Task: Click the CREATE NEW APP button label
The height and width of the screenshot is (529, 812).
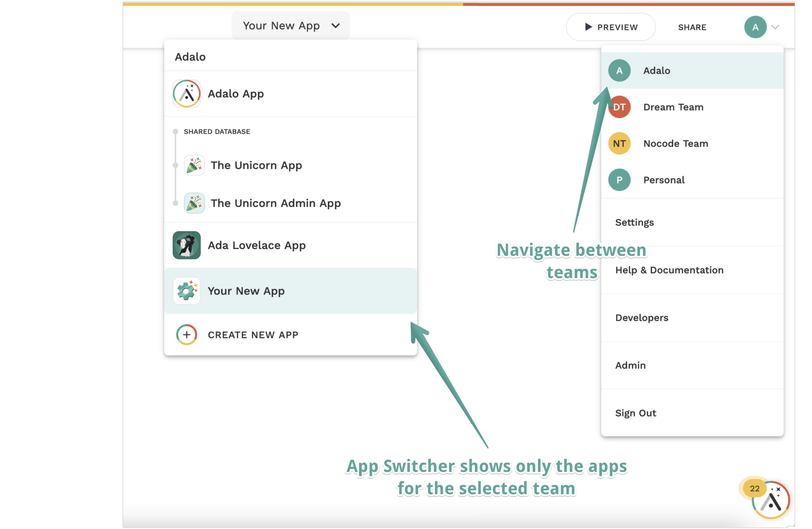Action: tap(253, 335)
